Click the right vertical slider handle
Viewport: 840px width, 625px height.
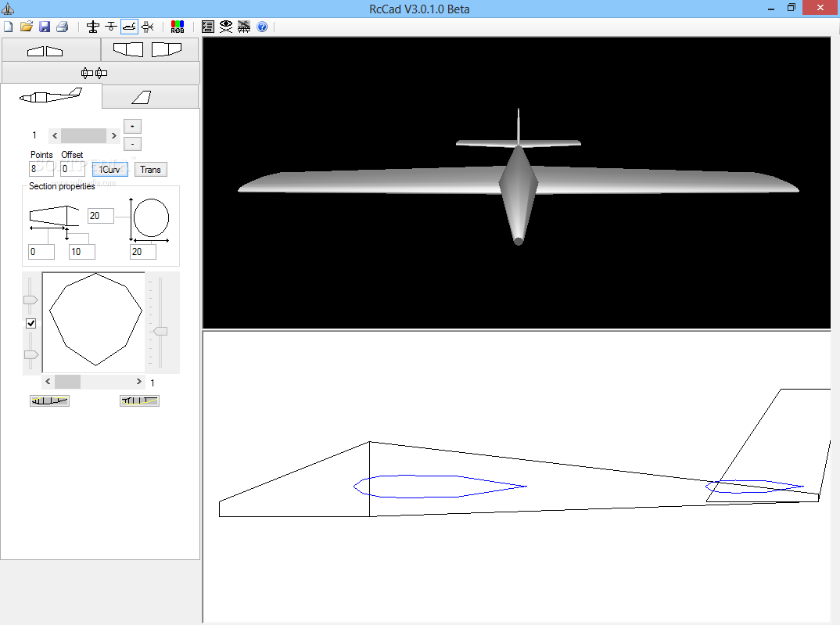tap(160, 332)
